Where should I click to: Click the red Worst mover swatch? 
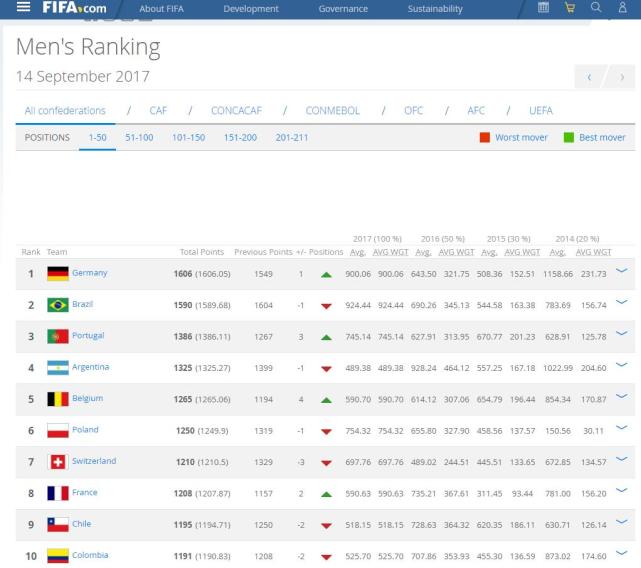pos(484,137)
